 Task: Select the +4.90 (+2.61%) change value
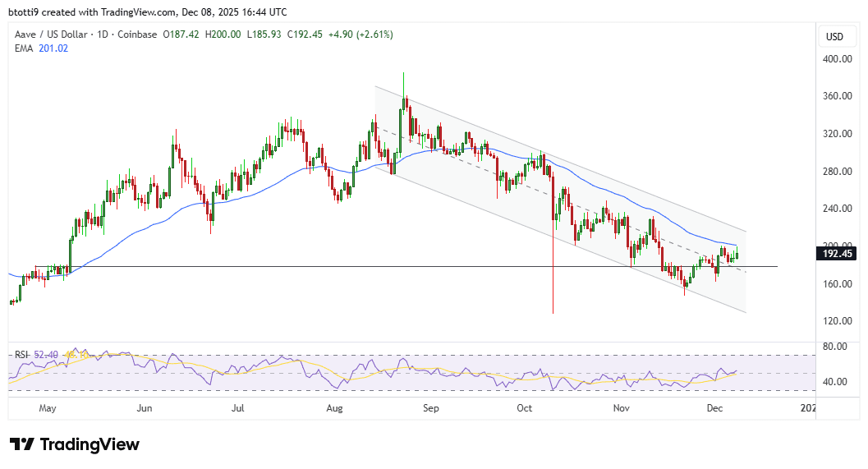tap(361, 34)
